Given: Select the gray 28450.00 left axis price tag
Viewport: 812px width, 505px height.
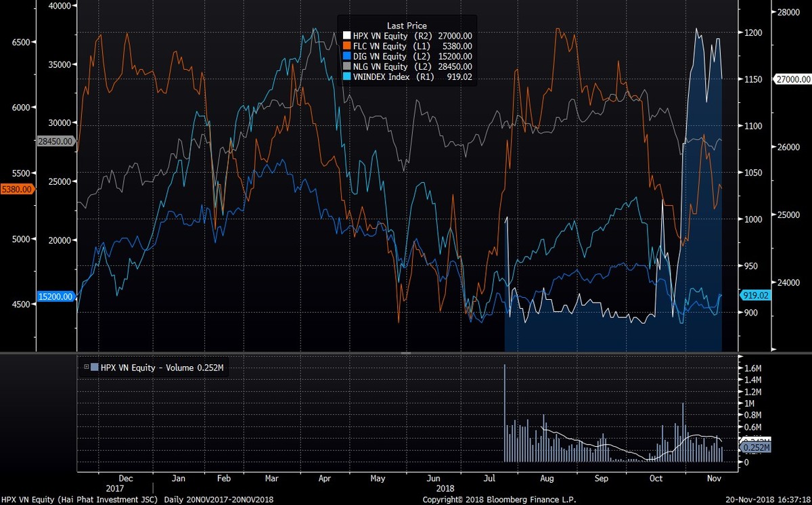Looking at the screenshot, I should point(18,141).
